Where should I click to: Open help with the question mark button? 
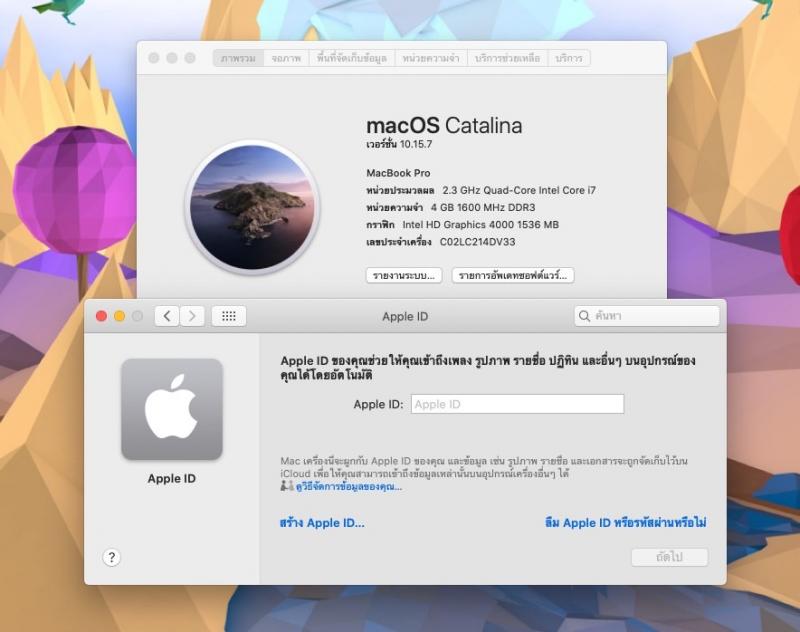pos(112,558)
